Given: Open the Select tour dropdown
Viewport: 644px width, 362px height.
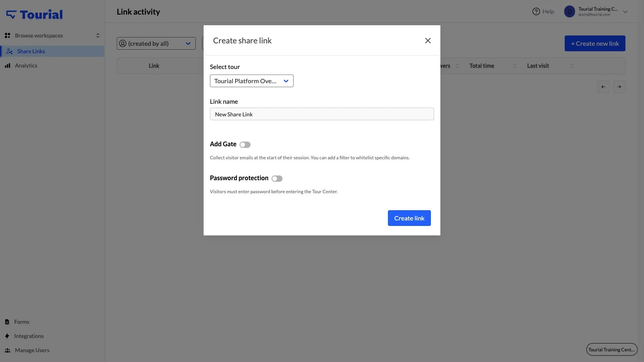Looking at the screenshot, I should point(252,81).
